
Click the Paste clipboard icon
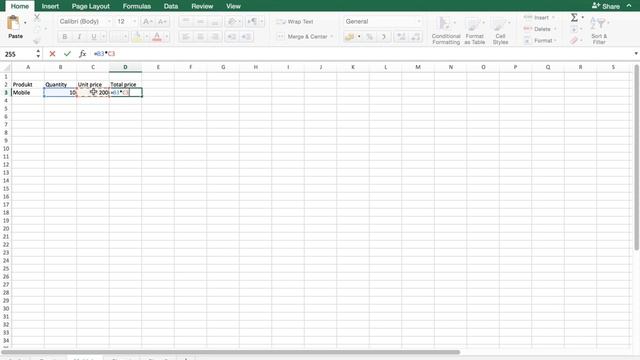point(13,23)
